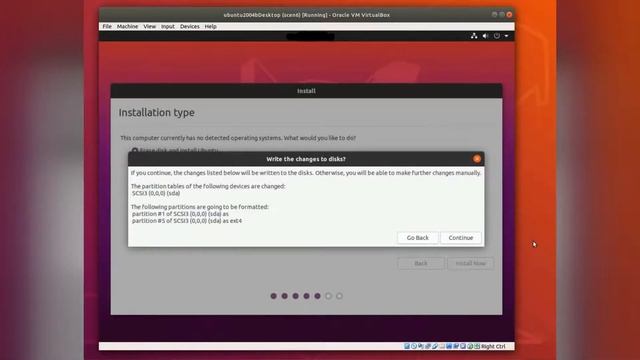Click the Go Back button in dialog
The image size is (640, 360).
coord(418,238)
